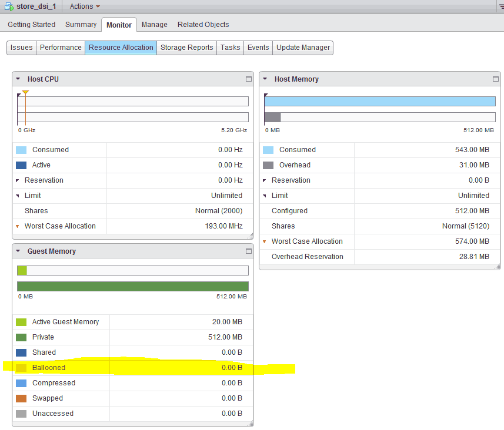Maximize the Guest Memory panel
The image size is (504, 430).
click(x=248, y=251)
